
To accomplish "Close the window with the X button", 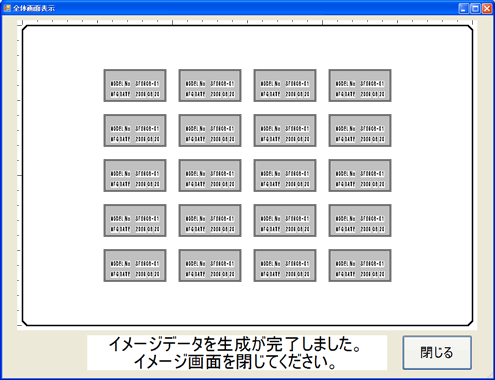I will click(487, 8).
